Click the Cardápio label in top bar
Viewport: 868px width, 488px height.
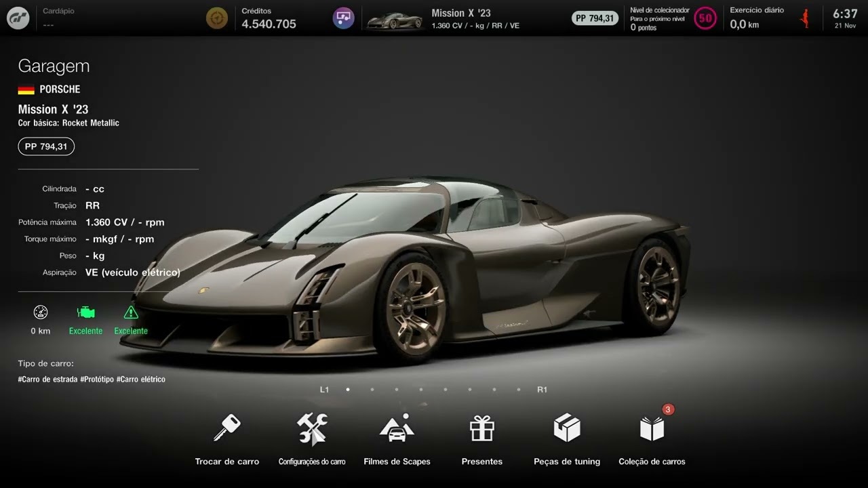click(58, 12)
